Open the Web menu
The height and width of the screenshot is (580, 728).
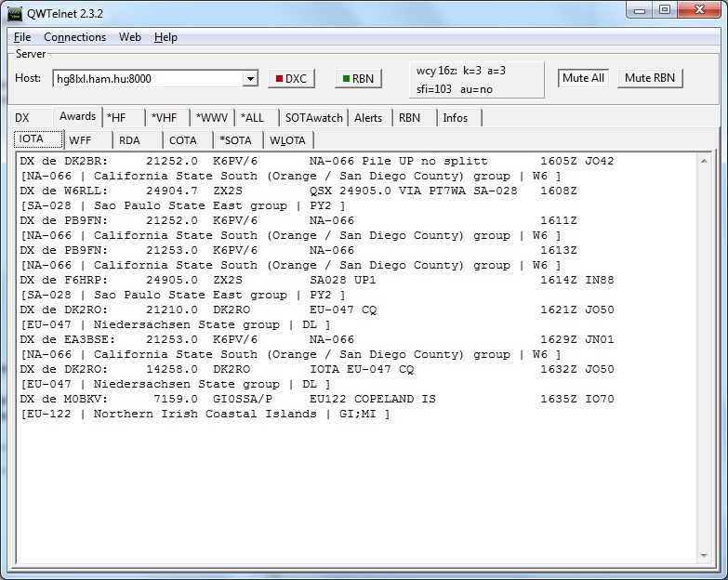coord(130,37)
